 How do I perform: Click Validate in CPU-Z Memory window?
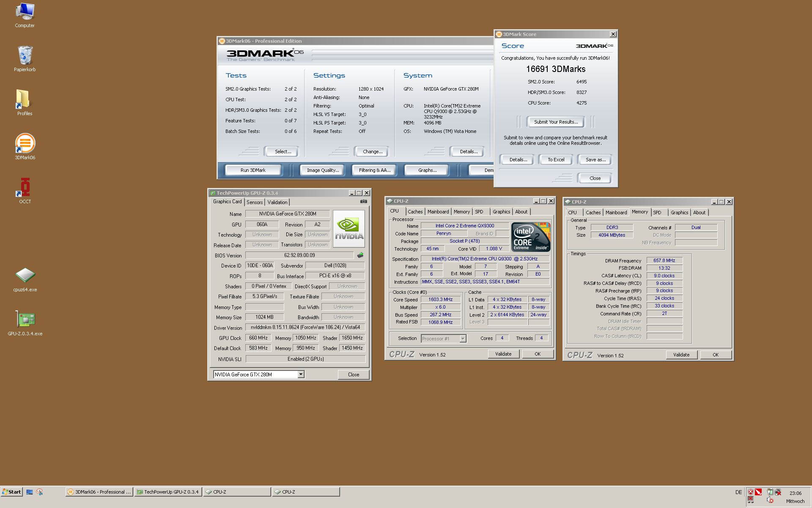(681, 355)
